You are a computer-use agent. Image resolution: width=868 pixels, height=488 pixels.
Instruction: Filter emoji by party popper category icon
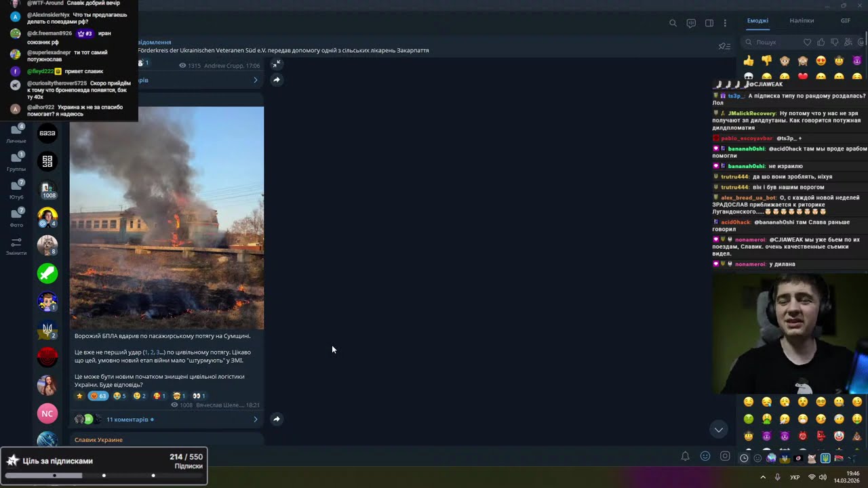click(x=848, y=42)
